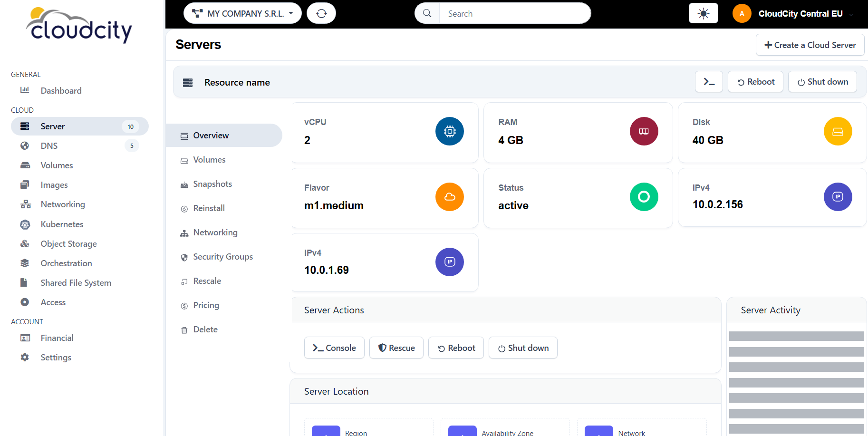The width and height of the screenshot is (868, 436).
Task: Open MY COMPANY S.R.L. project dropdown
Action: point(242,13)
